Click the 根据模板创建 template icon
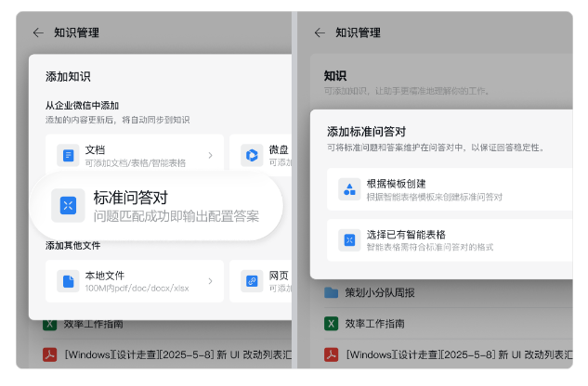588x386 pixels. pos(349,189)
